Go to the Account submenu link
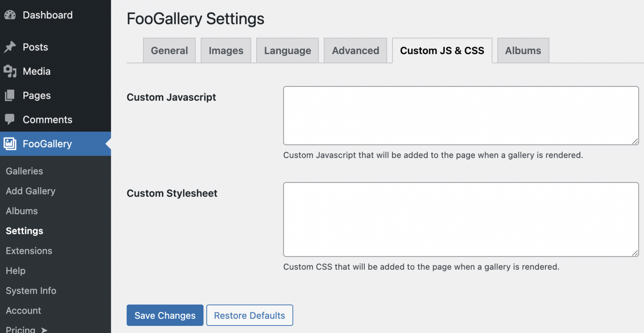This screenshot has height=333, width=644. click(23, 310)
